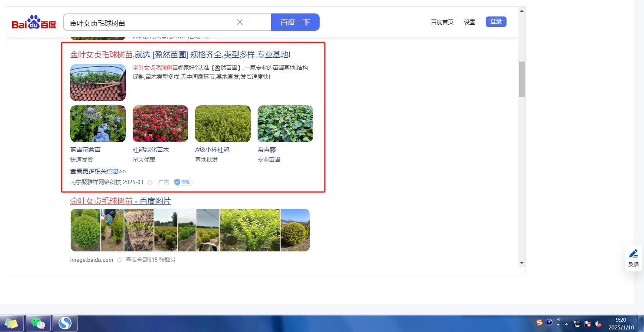Viewport: 644px width, 332px height.
Task: Click the page vertical scrollbar thumb
Action: click(522, 79)
